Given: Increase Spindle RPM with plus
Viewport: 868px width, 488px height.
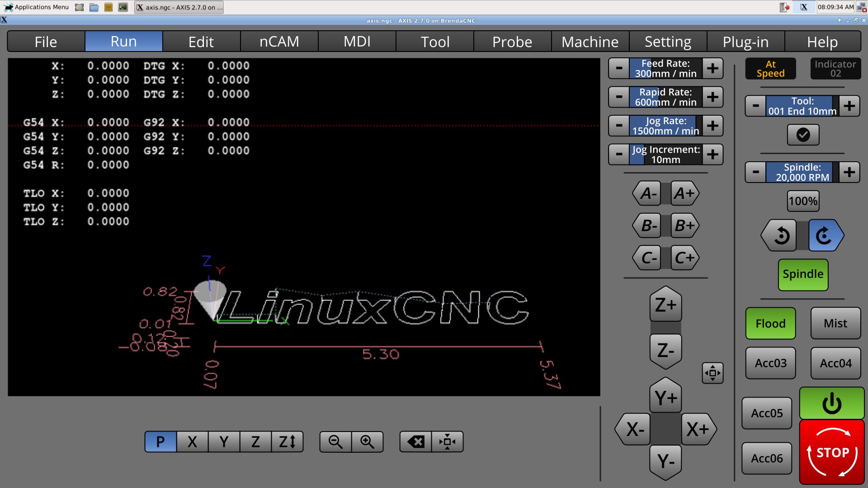Looking at the screenshot, I should pos(849,172).
